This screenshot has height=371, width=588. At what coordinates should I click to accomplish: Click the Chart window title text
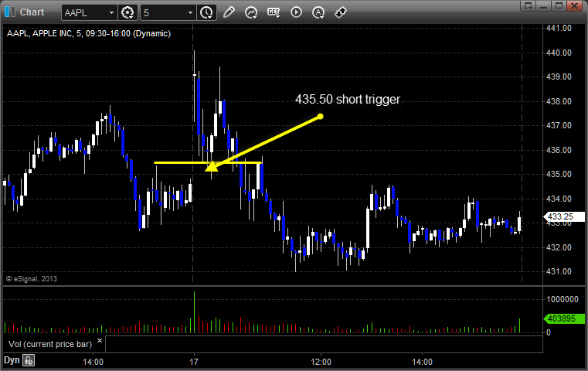click(32, 12)
